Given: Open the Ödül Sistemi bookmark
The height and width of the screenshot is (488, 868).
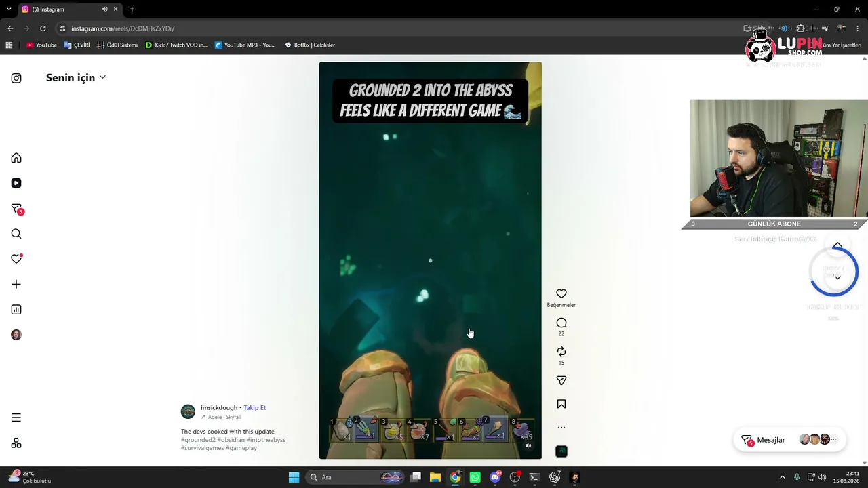Looking at the screenshot, I should coord(117,45).
